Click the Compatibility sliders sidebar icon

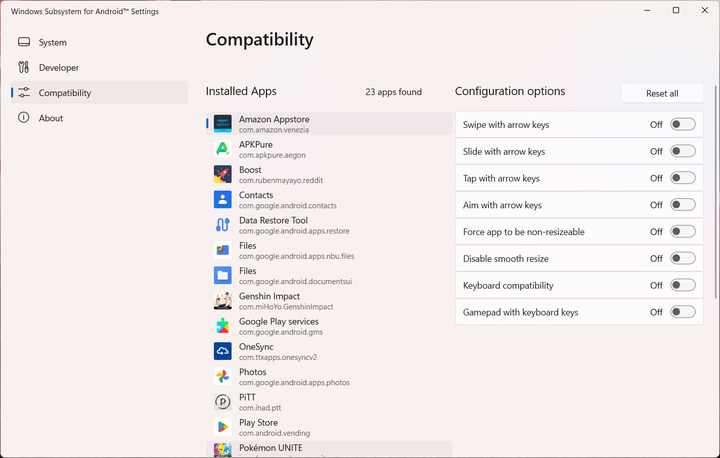point(24,93)
